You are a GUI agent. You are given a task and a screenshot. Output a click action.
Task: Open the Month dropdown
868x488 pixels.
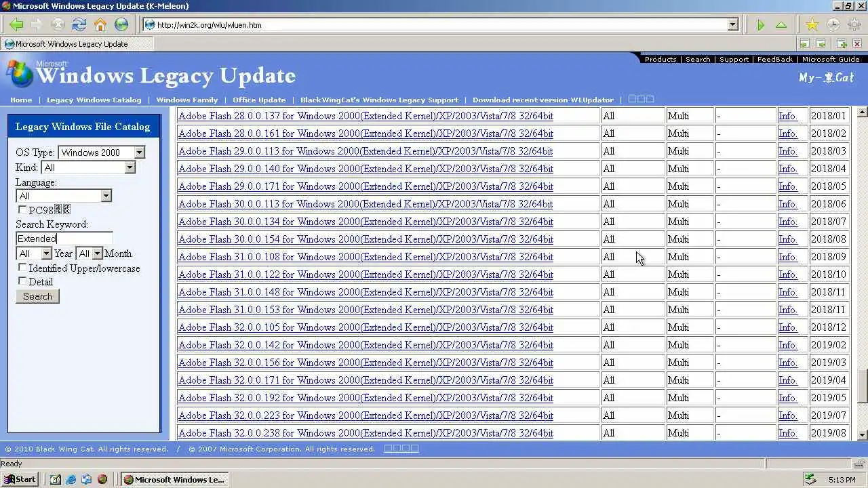[97, 253]
